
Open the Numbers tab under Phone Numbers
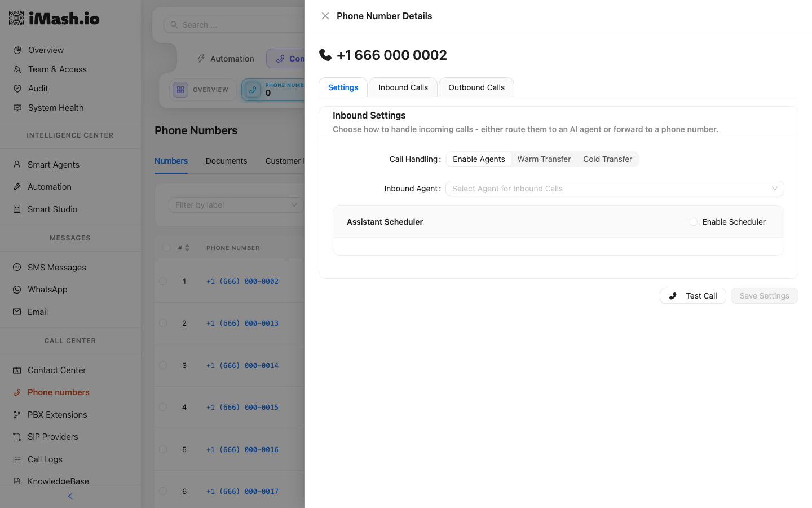click(x=171, y=161)
